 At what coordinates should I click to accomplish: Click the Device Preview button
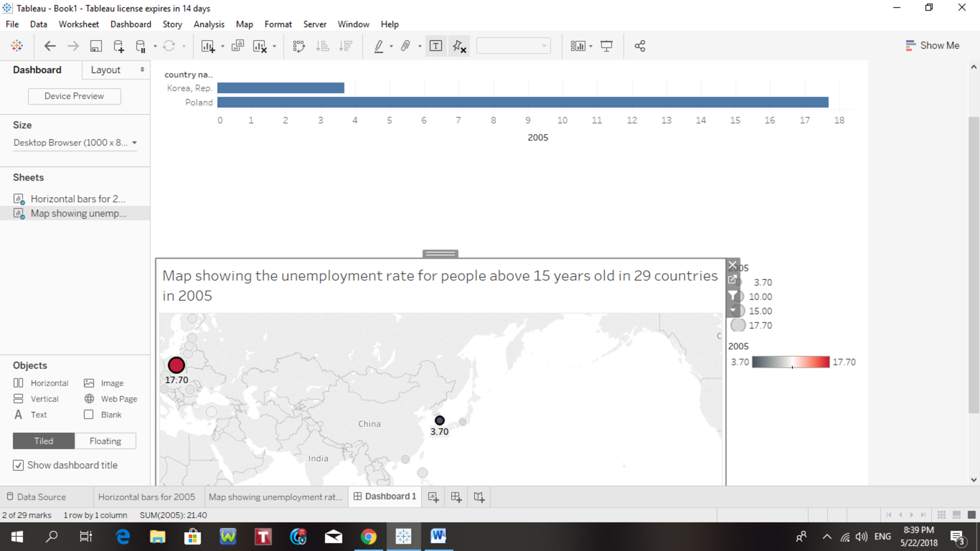click(74, 96)
